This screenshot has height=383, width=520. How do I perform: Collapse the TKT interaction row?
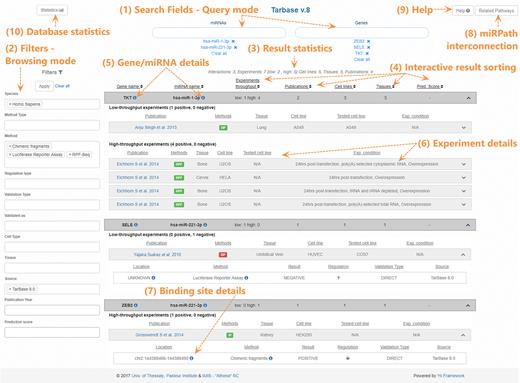[468, 98]
